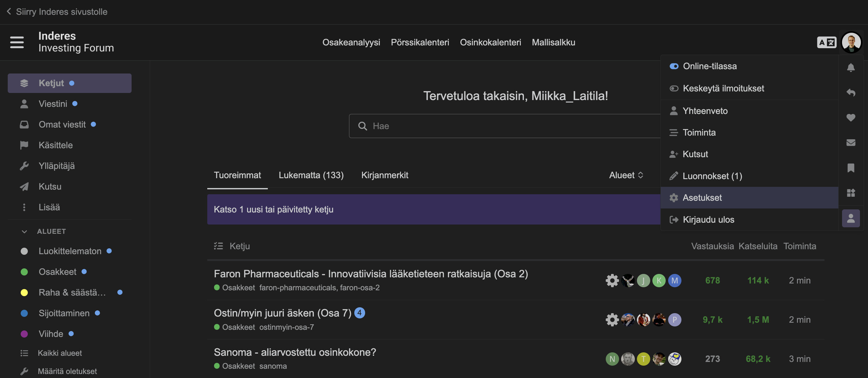Click the notifications bell icon
Viewport: 868px width, 378px height.
[850, 67]
